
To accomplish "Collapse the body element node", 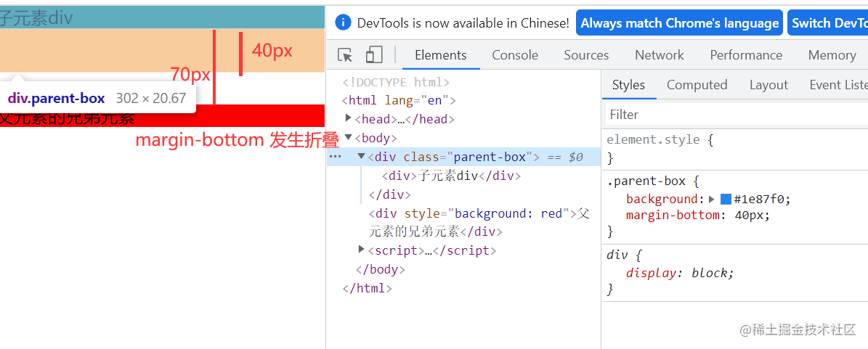I will 348,137.
